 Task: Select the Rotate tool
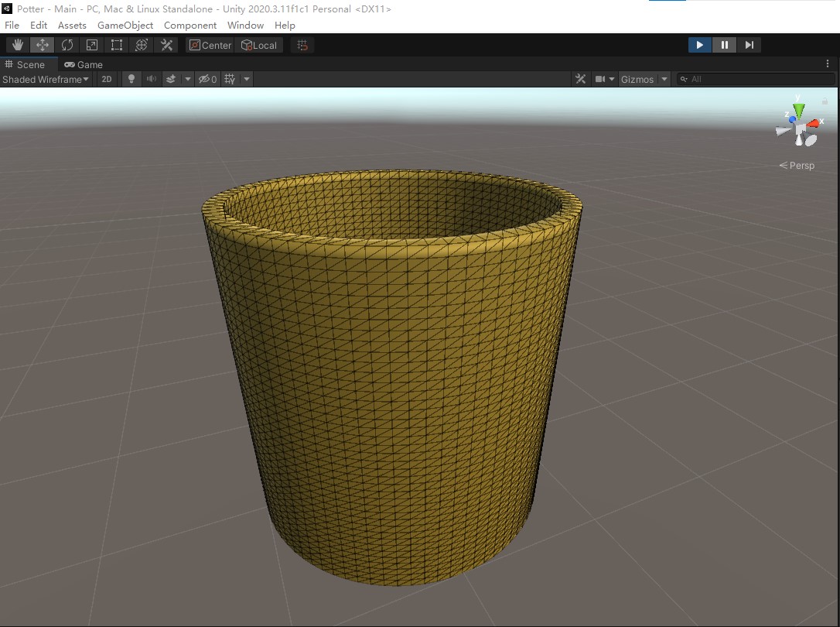coord(67,45)
